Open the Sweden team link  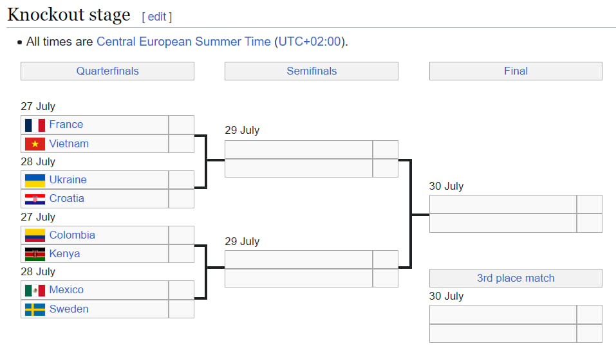coord(69,309)
